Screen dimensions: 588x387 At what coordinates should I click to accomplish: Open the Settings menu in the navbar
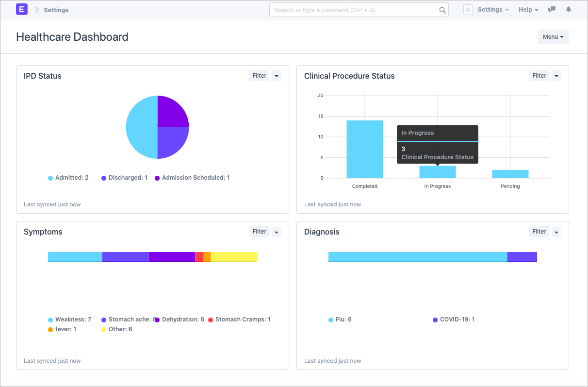(x=493, y=9)
